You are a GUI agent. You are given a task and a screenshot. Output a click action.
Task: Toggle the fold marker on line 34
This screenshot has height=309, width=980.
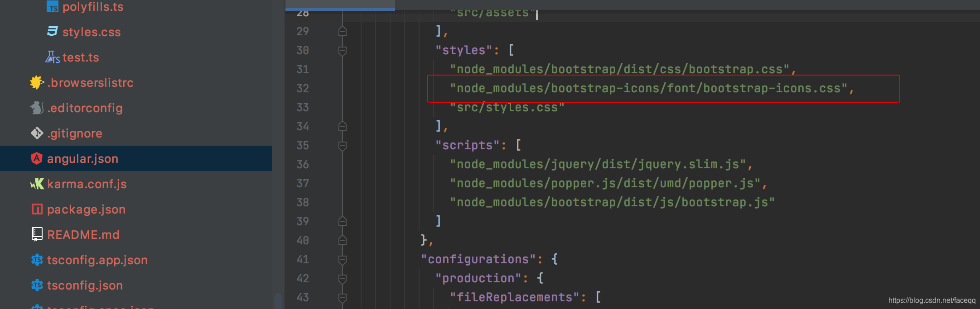[343, 126]
